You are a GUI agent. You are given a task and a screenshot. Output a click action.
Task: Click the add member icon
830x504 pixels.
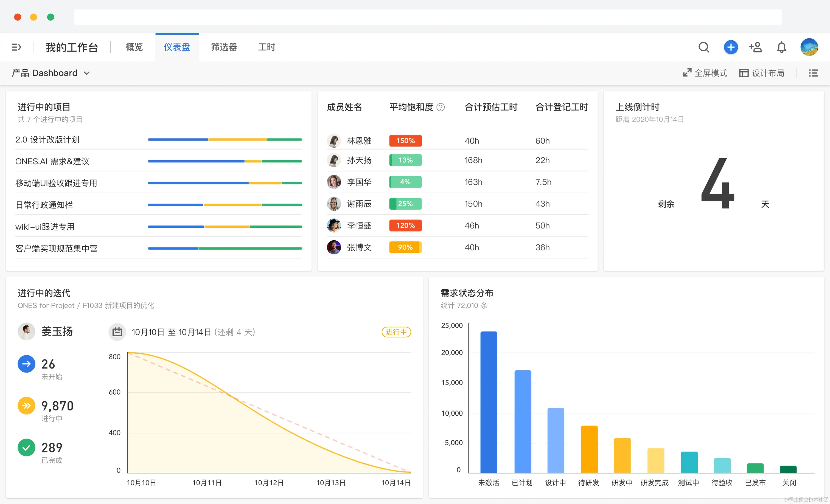(x=755, y=47)
